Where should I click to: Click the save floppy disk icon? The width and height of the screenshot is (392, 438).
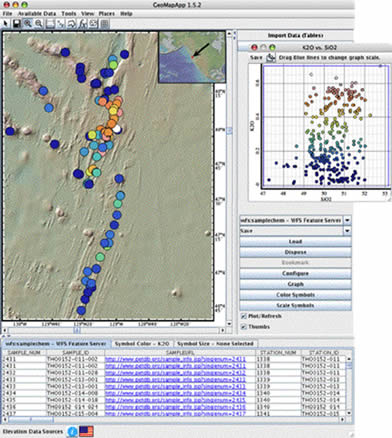tap(16, 24)
